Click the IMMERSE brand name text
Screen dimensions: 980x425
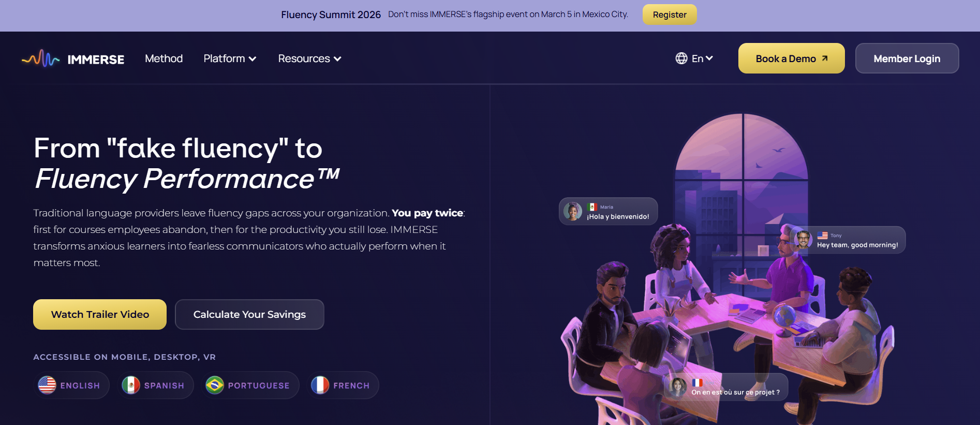[96, 60]
